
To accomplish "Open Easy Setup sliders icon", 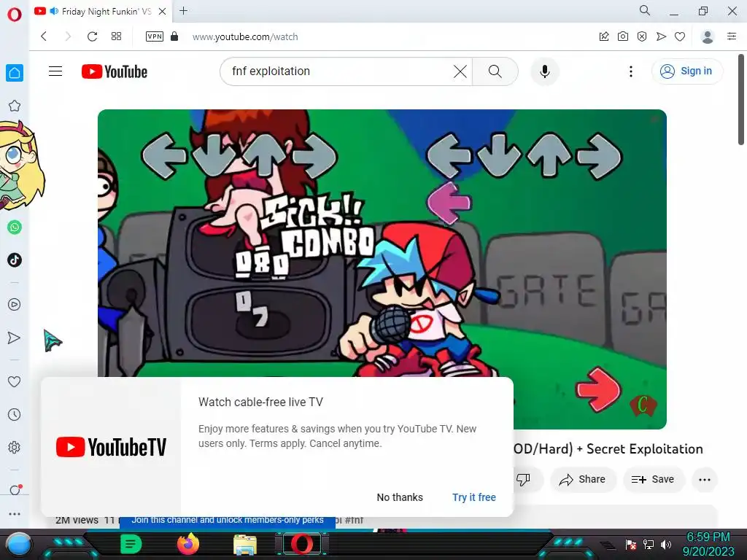I will [732, 36].
